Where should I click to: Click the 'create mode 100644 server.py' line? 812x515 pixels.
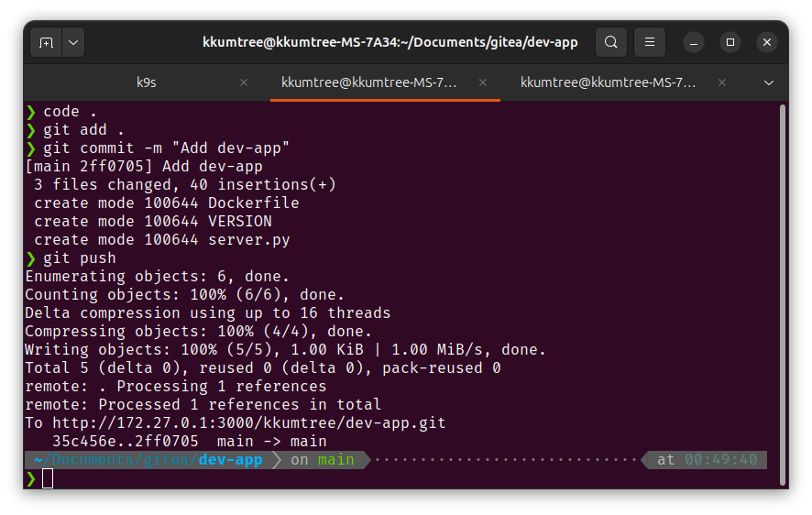coord(162,240)
